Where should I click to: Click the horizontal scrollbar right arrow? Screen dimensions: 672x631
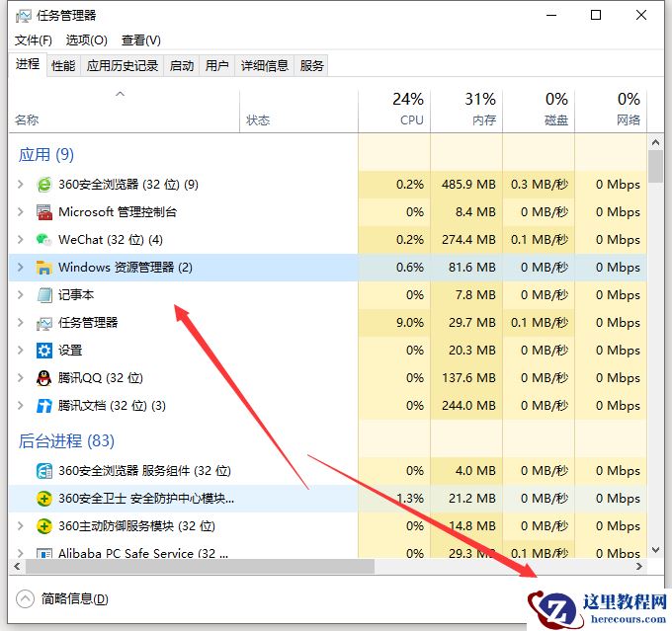tap(639, 566)
